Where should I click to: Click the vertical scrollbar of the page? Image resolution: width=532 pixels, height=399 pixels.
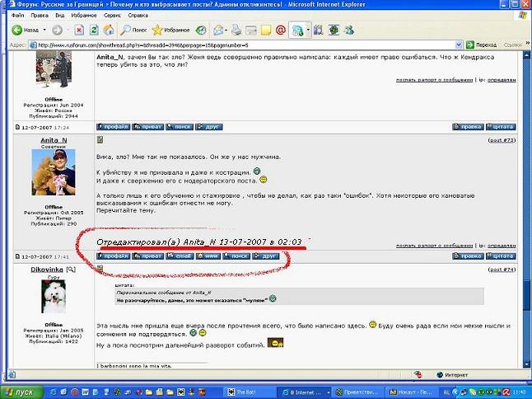click(526, 206)
